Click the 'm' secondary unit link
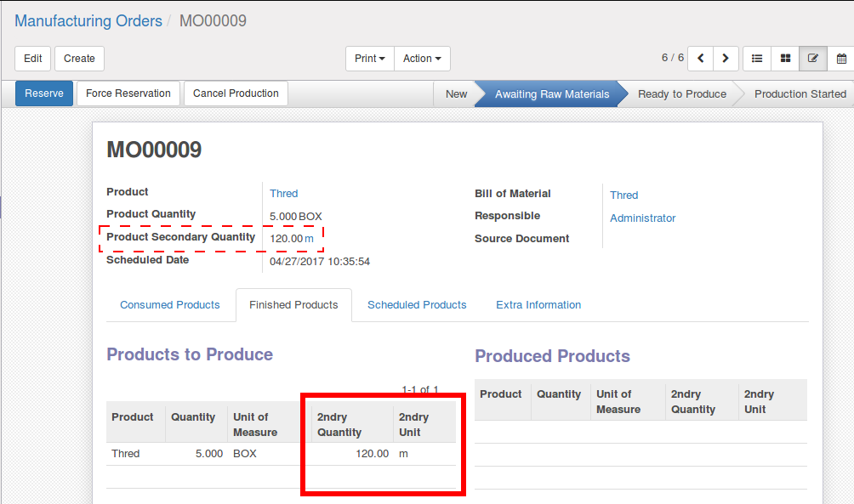This screenshot has width=854, height=504. [x=309, y=238]
